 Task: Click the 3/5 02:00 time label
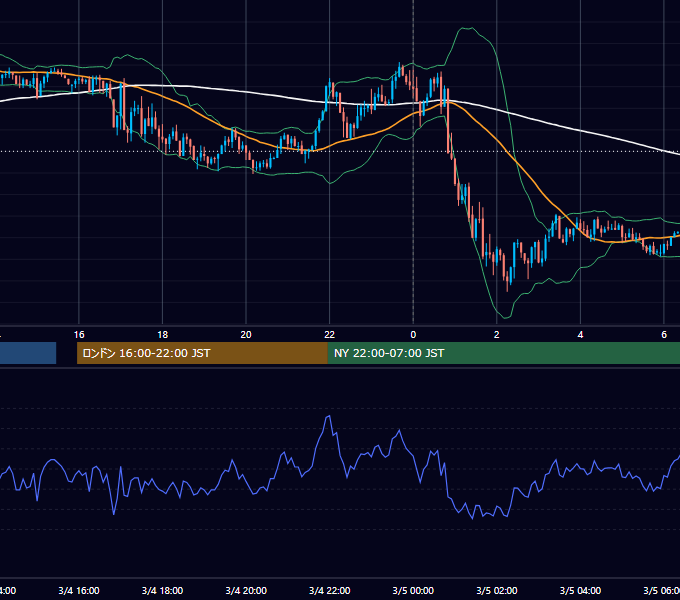(497, 590)
